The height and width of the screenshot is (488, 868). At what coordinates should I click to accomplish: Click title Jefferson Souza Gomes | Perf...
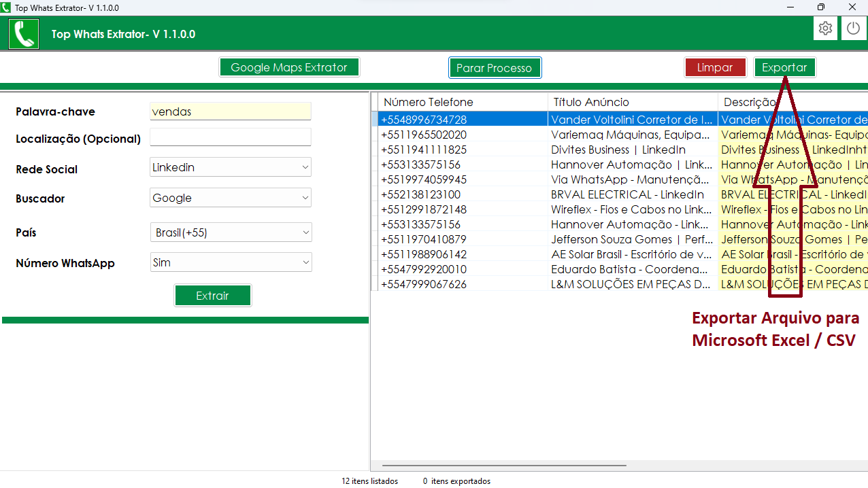(632, 239)
